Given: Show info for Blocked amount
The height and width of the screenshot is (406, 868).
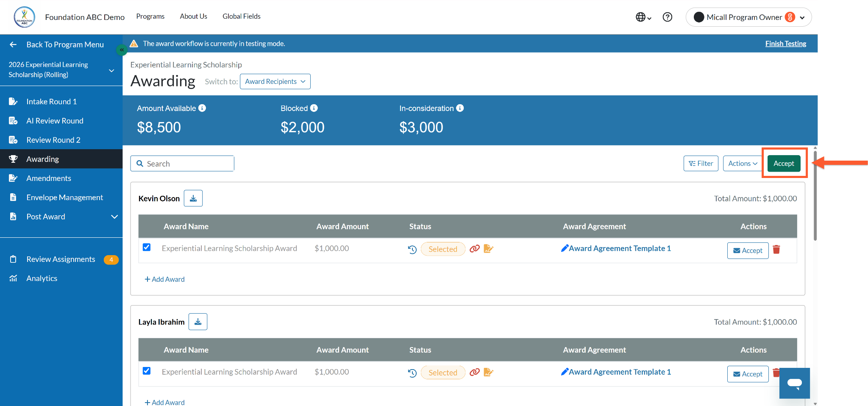Looking at the screenshot, I should click(x=314, y=108).
